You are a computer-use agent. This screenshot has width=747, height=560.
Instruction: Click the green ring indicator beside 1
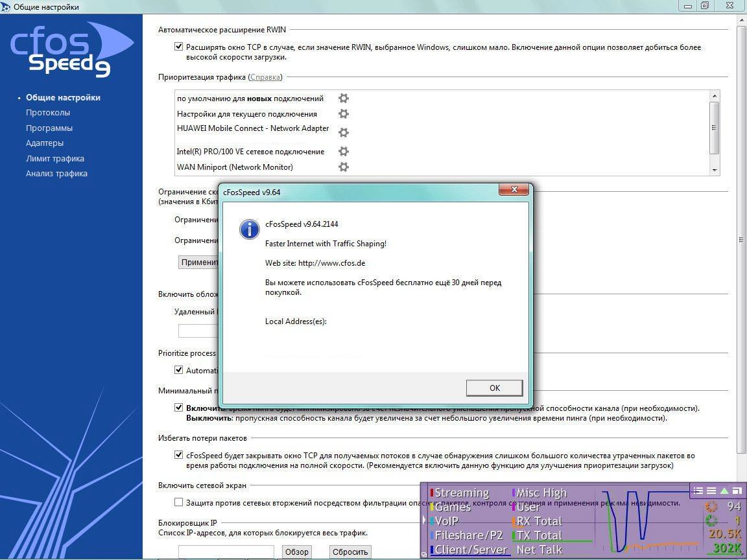[x=711, y=520]
